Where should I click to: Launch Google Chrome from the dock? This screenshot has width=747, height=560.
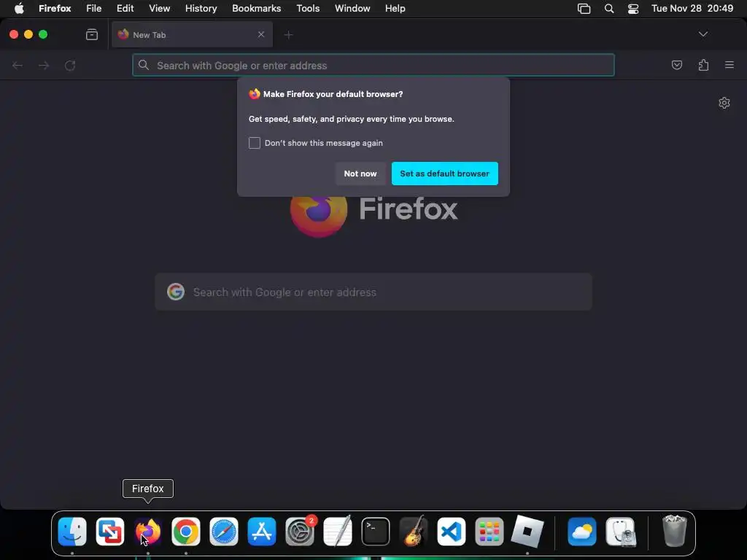coord(186,532)
